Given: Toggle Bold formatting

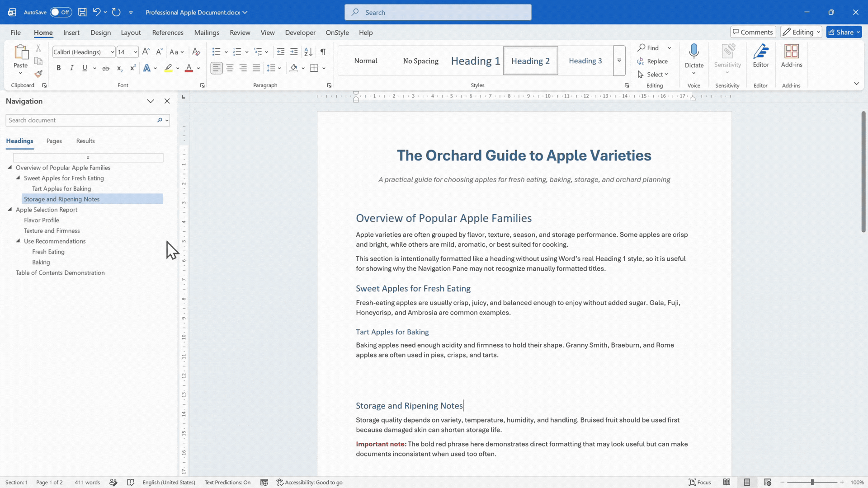Looking at the screenshot, I should [x=58, y=68].
